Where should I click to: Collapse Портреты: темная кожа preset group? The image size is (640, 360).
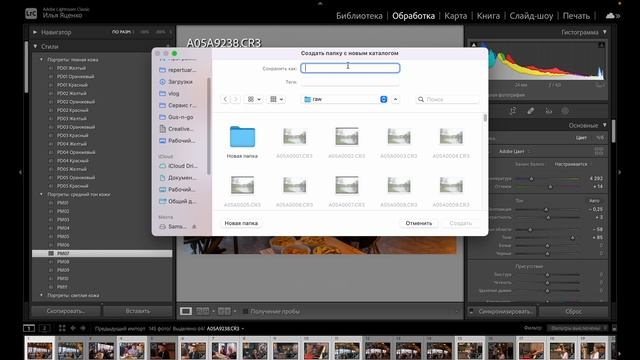[x=41, y=60]
